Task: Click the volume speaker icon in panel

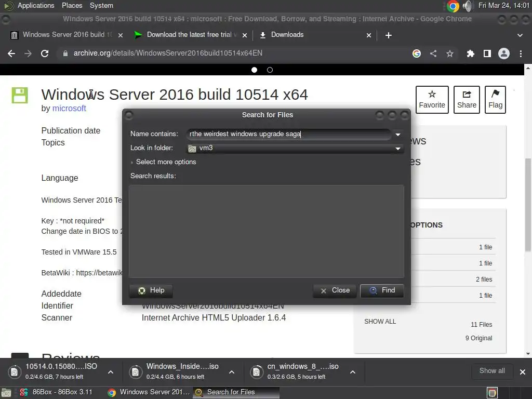Action: tap(468, 6)
